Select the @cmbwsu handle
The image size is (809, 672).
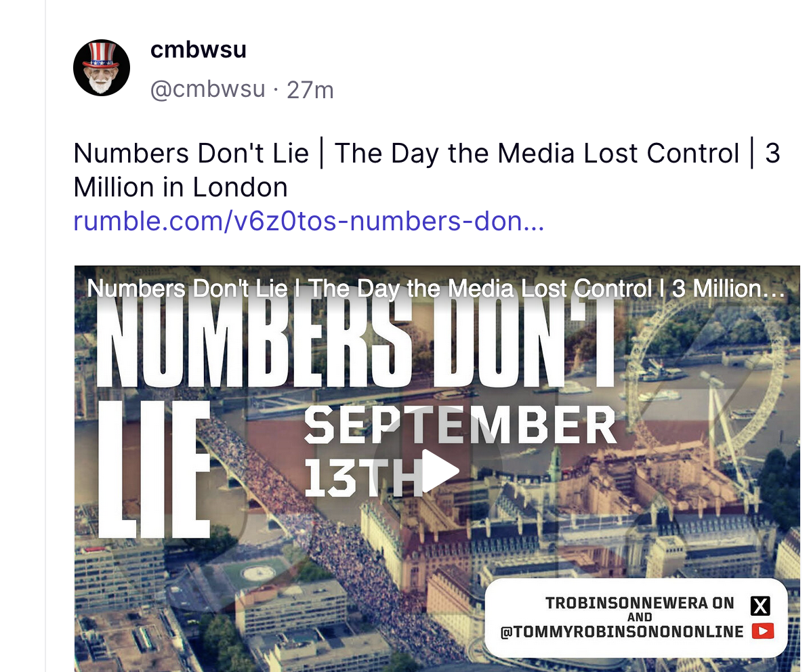click(207, 89)
